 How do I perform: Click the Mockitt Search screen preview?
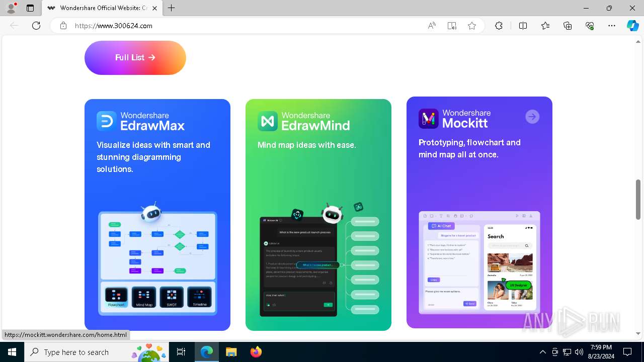[510, 267]
